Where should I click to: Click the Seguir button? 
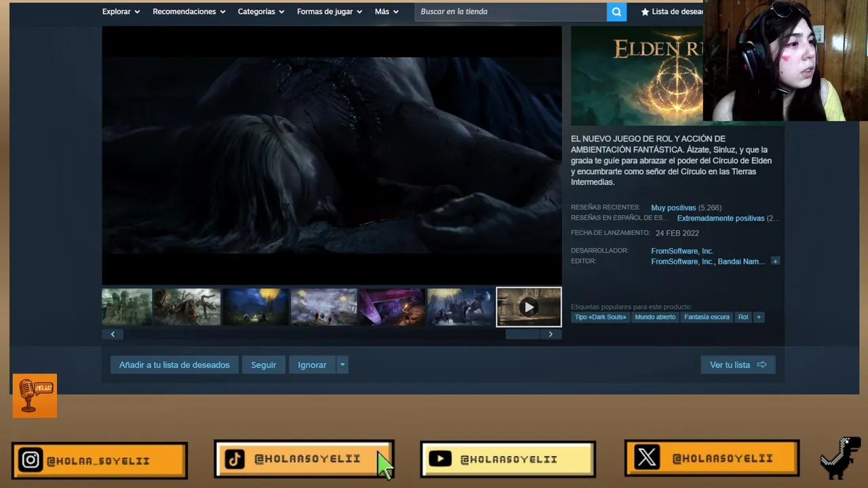pos(264,365)
